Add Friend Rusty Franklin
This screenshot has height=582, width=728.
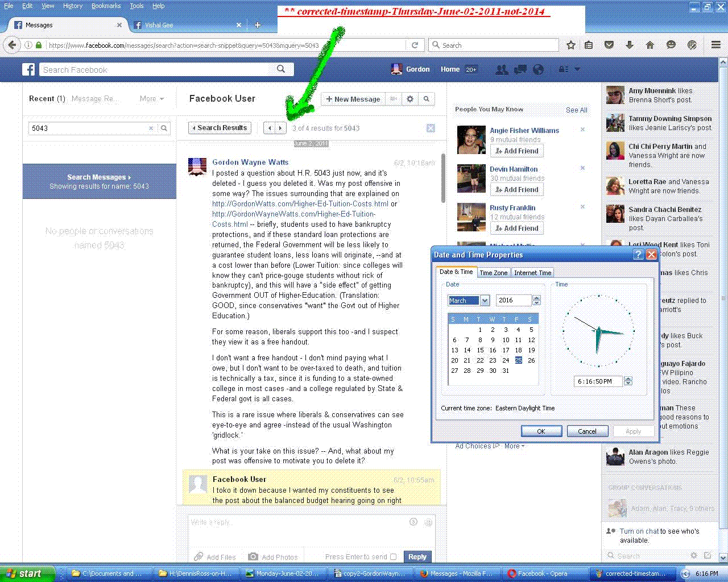click(517, 228)
